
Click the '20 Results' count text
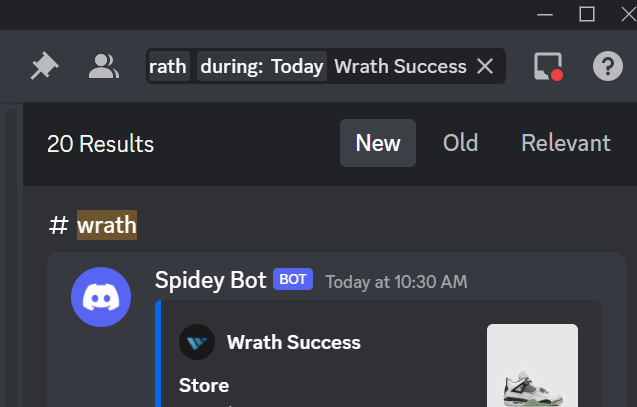100,144
